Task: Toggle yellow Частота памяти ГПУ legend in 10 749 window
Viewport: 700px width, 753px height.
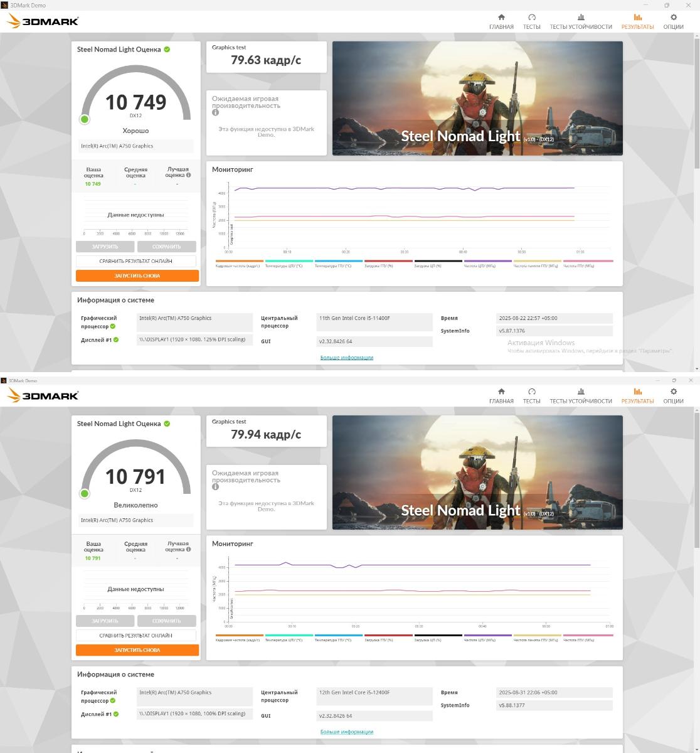Action: 538,264
